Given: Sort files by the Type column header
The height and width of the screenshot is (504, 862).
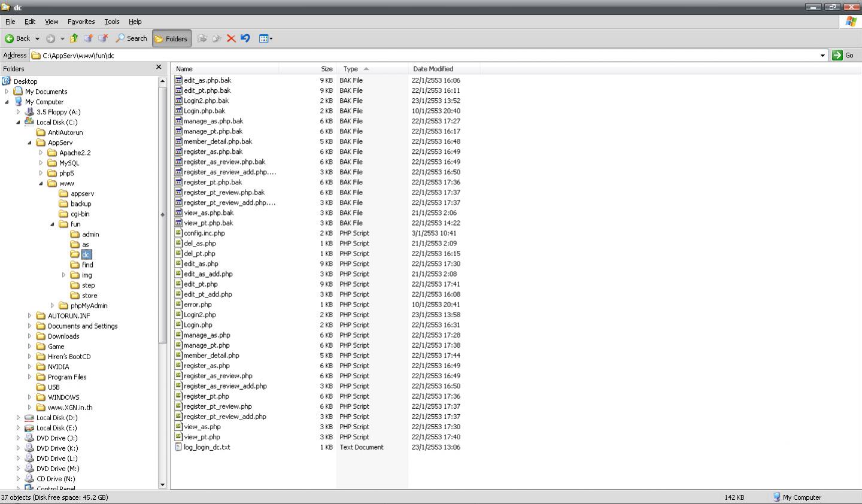Looking at the screenshot, I should point(372,69).
